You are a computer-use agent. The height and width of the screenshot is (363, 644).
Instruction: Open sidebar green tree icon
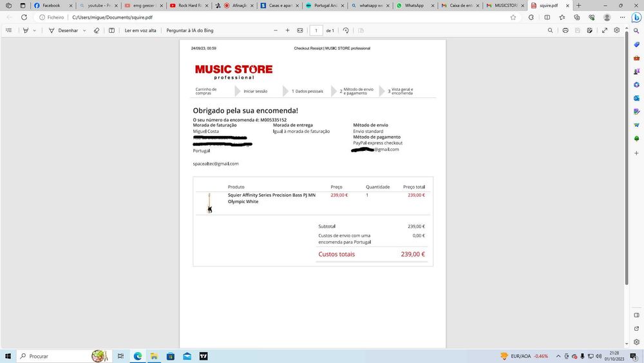[x=637, y=139]
